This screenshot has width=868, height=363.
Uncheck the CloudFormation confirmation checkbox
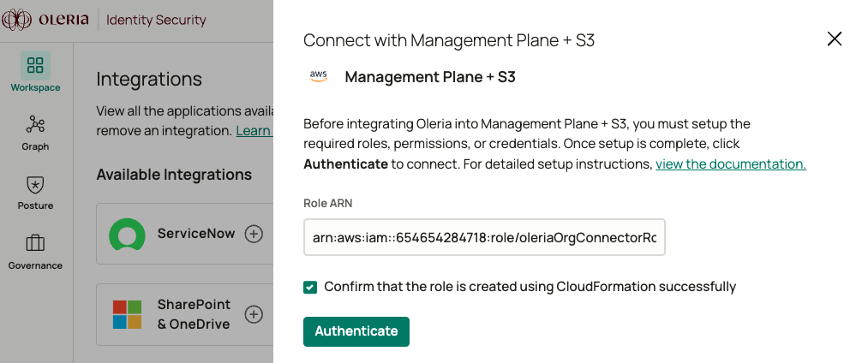point(310,287)
